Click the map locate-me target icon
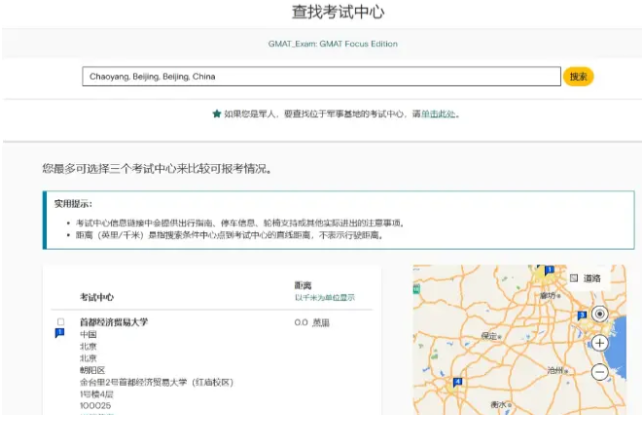 [600, 314]
